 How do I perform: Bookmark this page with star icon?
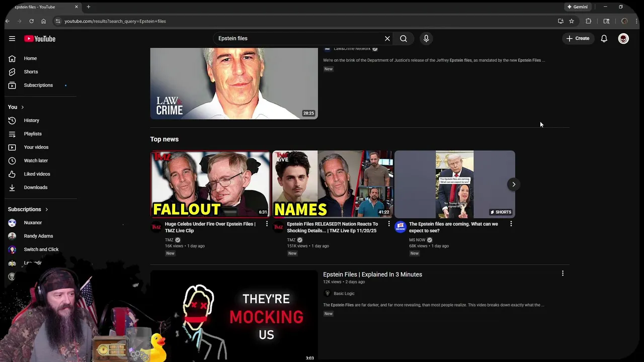click(572, 21)
